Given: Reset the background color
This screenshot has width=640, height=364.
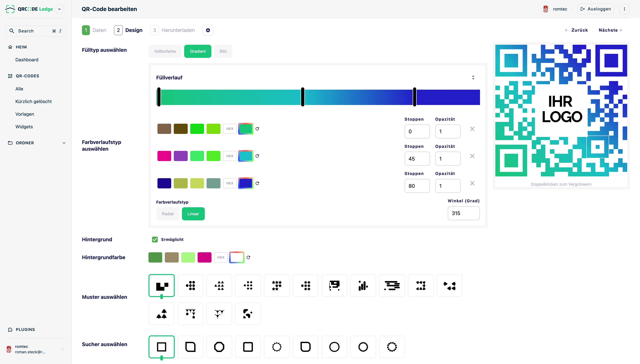Looking at the screenshot, I should tap(248, 257).
